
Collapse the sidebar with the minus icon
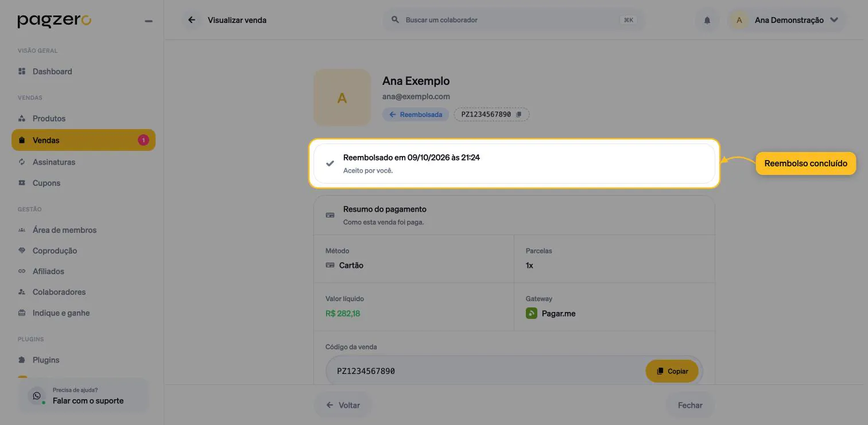pos(149,21)
